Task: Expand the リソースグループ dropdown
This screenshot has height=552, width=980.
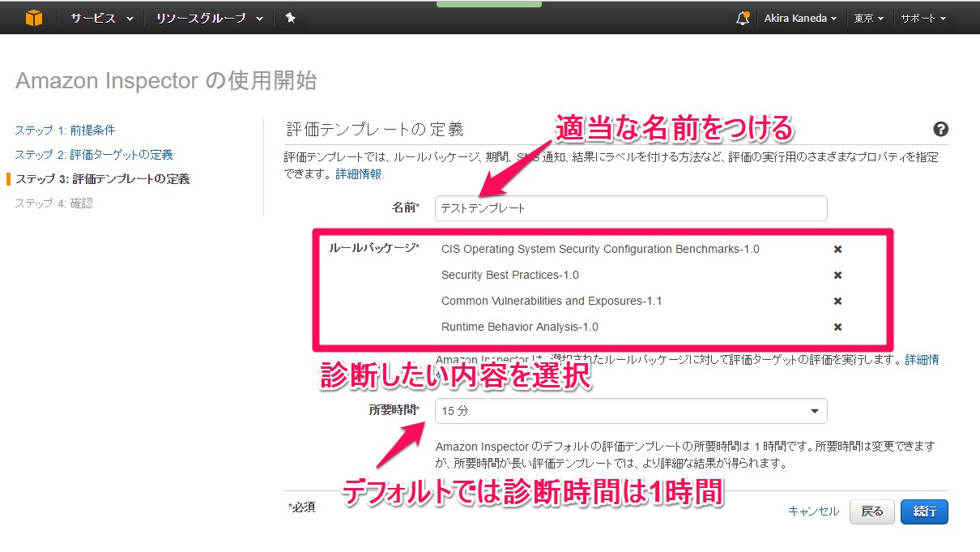Action: click(209, 18)
